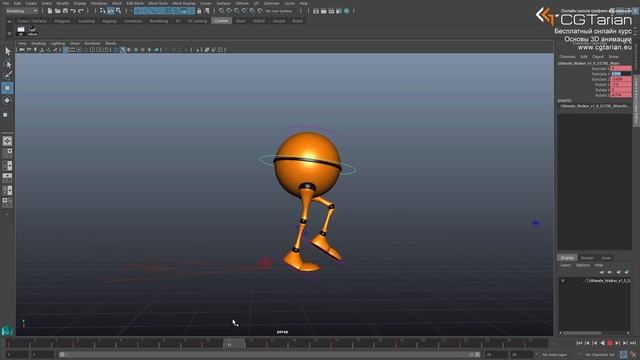640x360 pixels.
Task: Open the Deform menu
Action: coord(242,3)
